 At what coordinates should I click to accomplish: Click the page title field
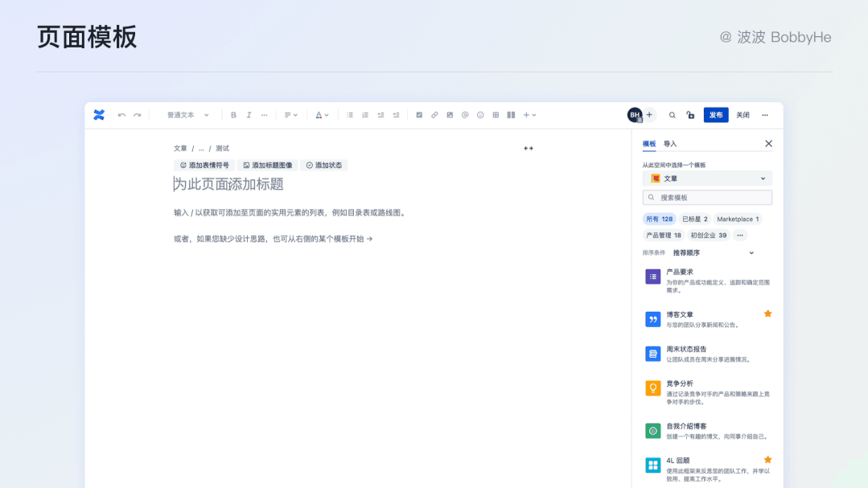[228, 184]
